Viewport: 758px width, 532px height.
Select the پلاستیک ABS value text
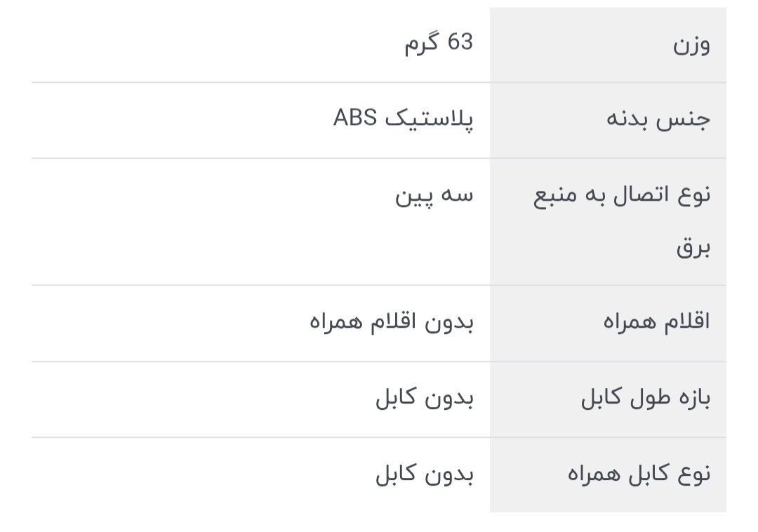tap(403, 118)
